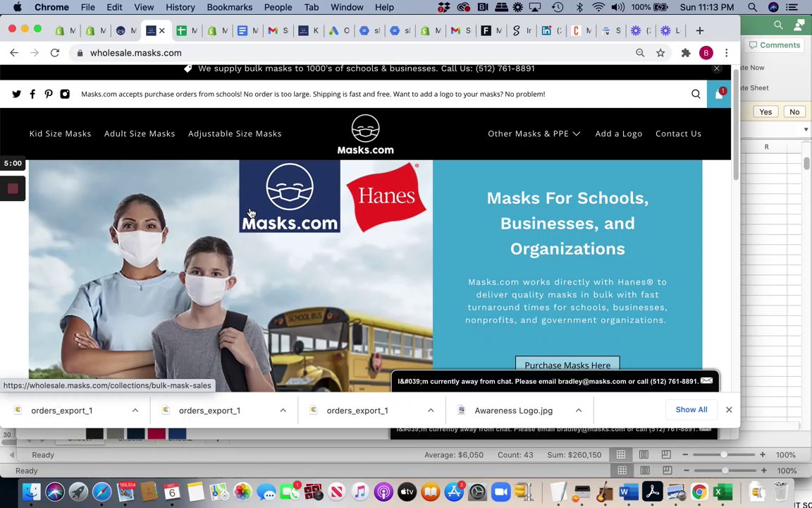Image resolution: width=812 pixels, height=508 pixels.
Task: Click the chat envelope icon
Action: [706, 381]
